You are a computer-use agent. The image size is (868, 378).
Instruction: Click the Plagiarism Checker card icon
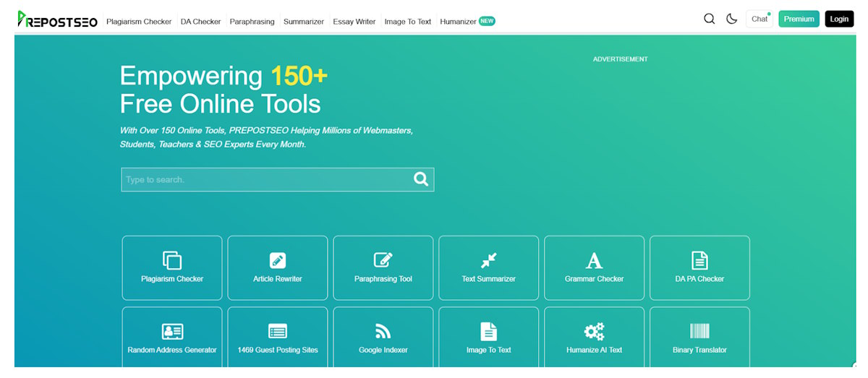point(172,260)
